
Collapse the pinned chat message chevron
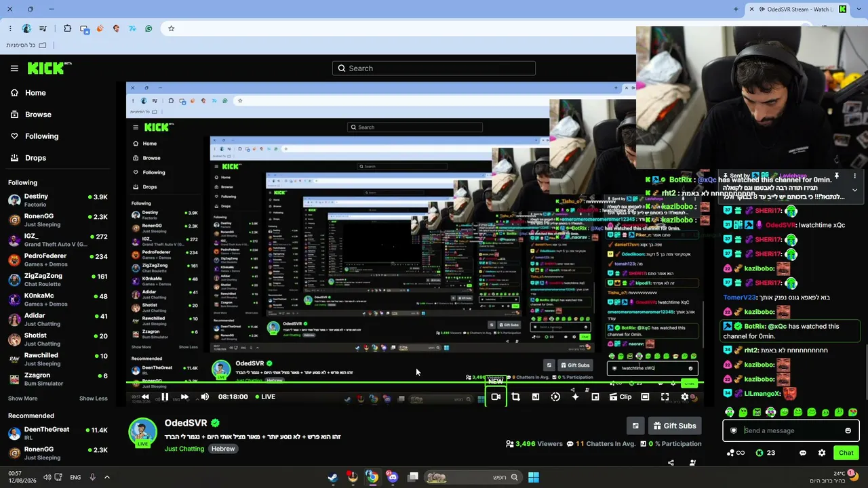point(854,190)
